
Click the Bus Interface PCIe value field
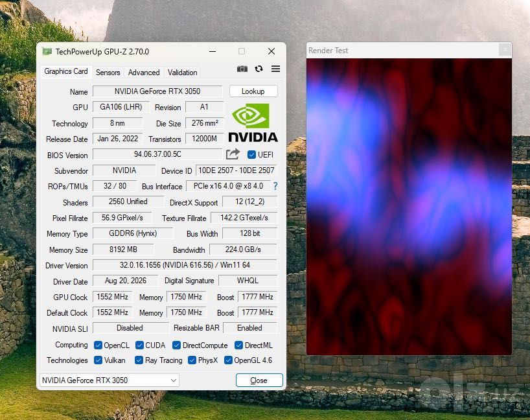pyautogui.click(x=228, y=186)
